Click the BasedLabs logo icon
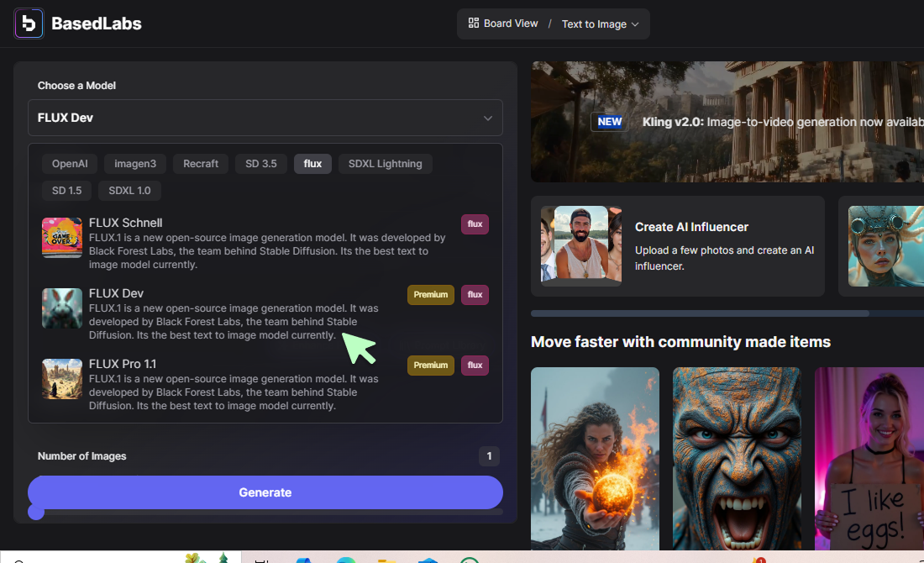The width and height of the screenshot is (924, 563). (x=29, y=24)
